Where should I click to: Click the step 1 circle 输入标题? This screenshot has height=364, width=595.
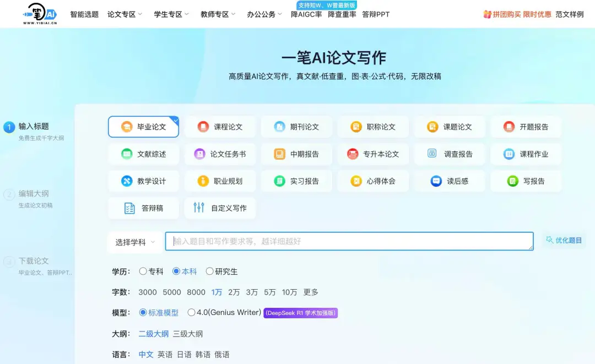(x=9, y=127)
